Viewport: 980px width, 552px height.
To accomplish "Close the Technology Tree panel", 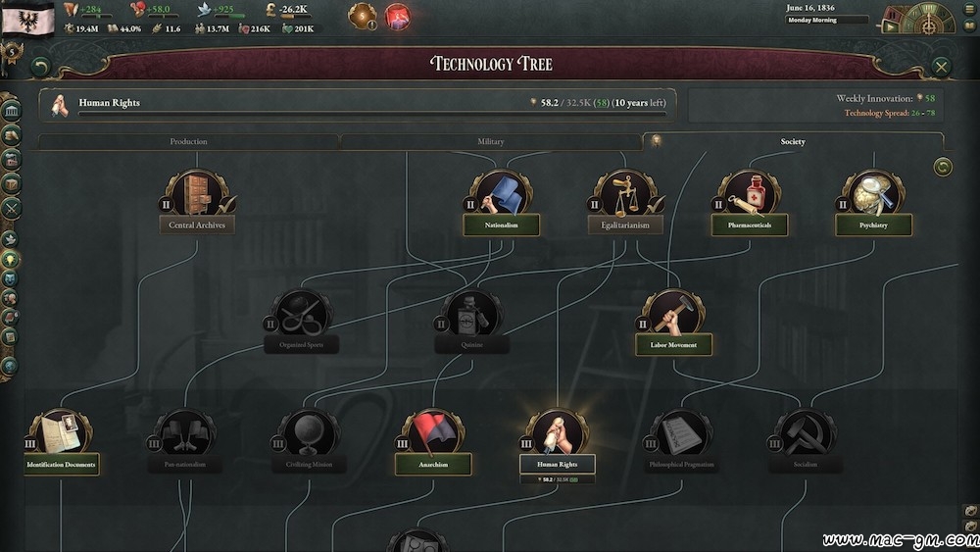I will 941,67.
